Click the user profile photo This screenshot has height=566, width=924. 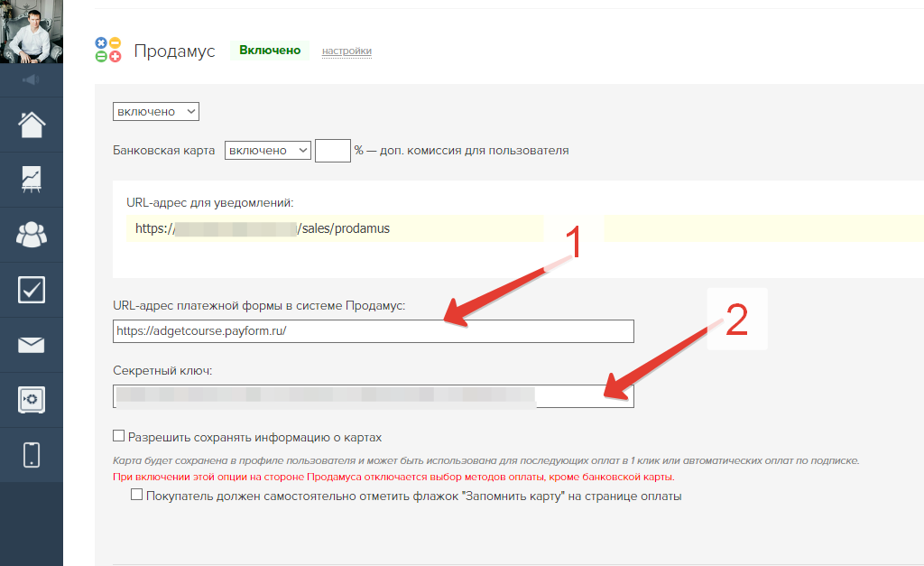tap(32, 32)
